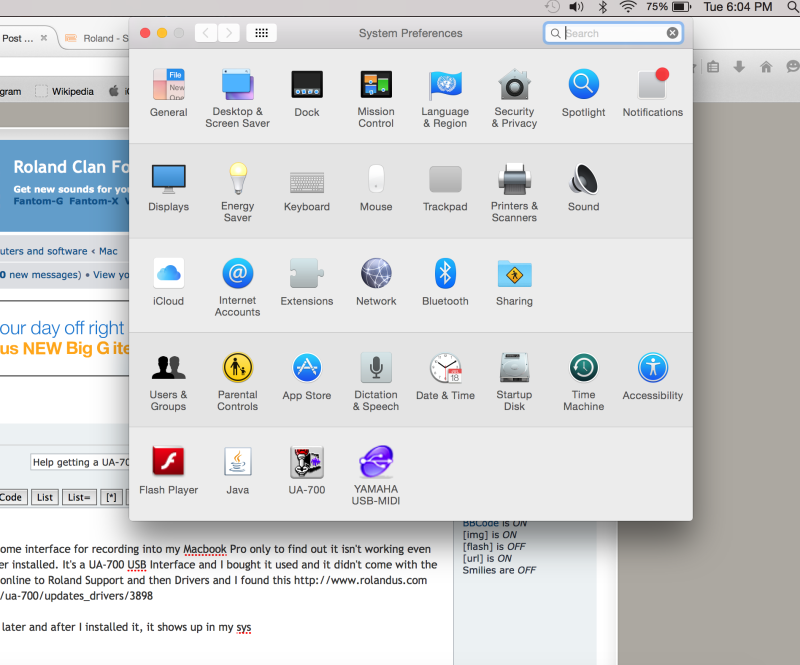Open Dictation & Speech preferences

click(x=376, y=382)
